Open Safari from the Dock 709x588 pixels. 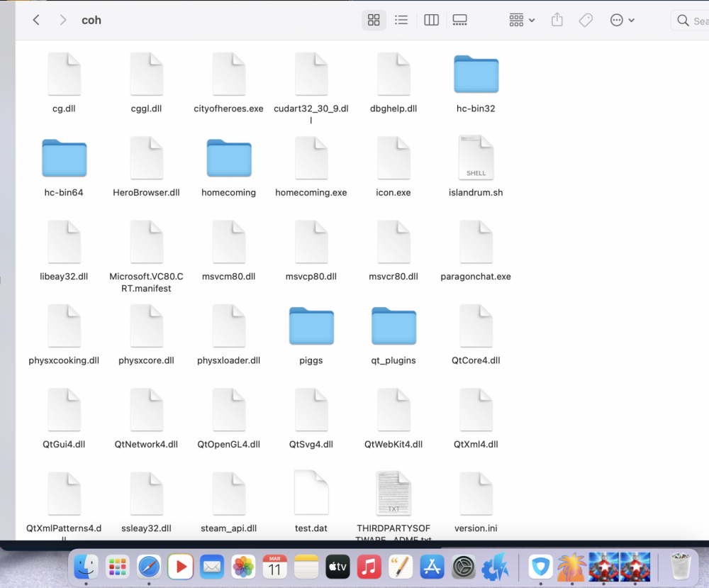[x=149, y=567]
